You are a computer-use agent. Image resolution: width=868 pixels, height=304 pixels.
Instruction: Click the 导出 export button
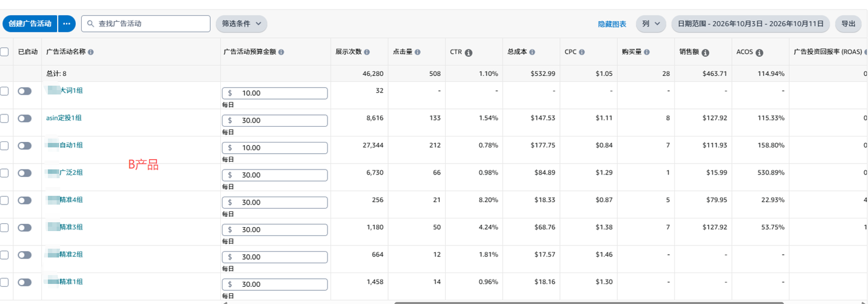848,23
